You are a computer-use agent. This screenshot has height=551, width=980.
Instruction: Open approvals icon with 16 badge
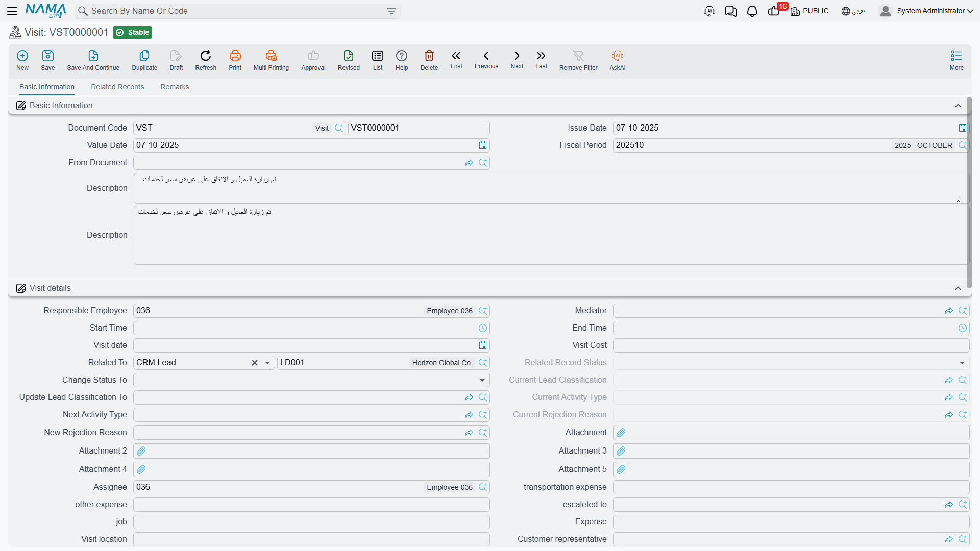pos(775,10)
